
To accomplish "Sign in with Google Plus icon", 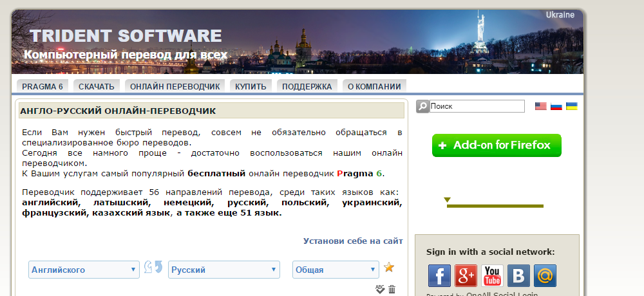I will coord(466,275).
